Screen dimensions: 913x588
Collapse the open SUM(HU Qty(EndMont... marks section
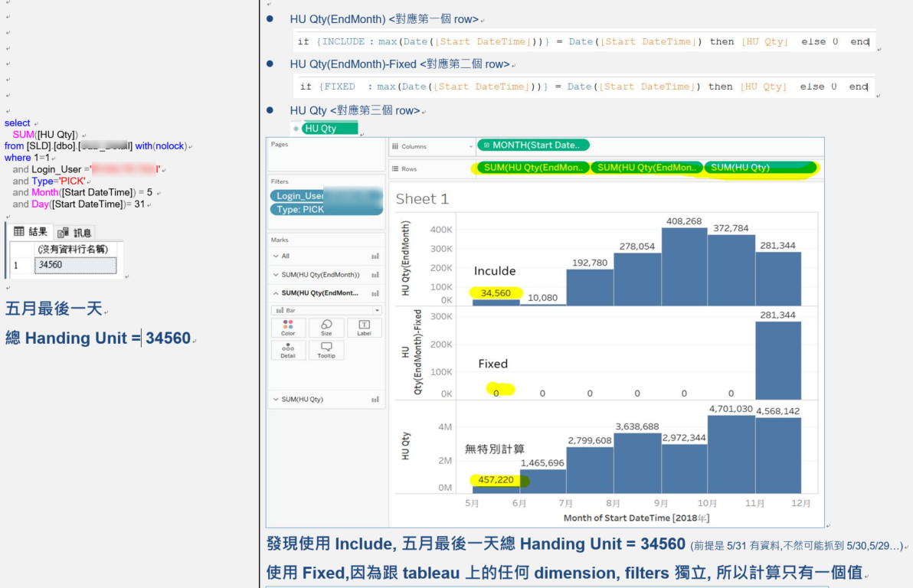pyautogui.click(x=276, y=293)
